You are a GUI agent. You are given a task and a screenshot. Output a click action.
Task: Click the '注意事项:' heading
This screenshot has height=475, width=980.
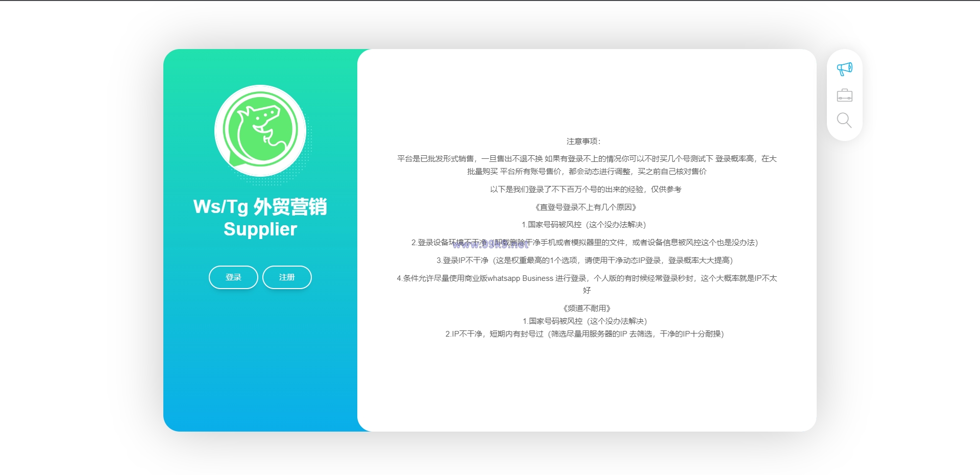(584, 141)
